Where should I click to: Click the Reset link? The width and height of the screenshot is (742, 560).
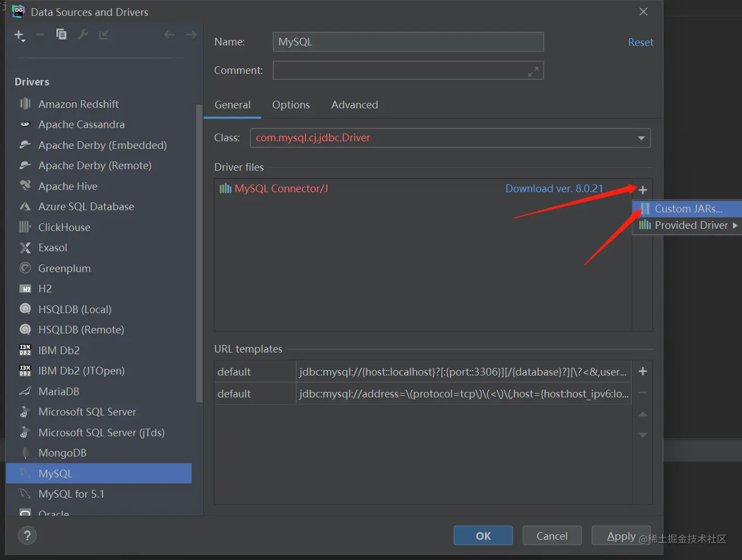tap(641, 43)
